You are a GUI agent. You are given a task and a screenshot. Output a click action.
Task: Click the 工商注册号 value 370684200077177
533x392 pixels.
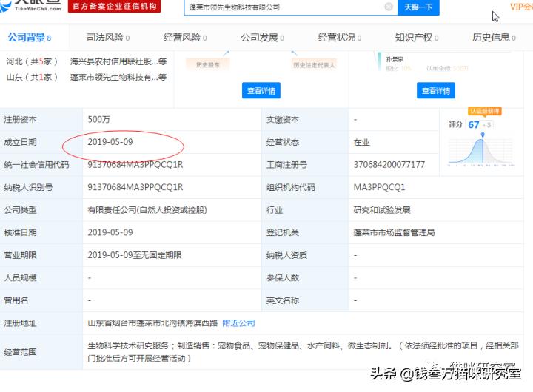tap(389, 165)
